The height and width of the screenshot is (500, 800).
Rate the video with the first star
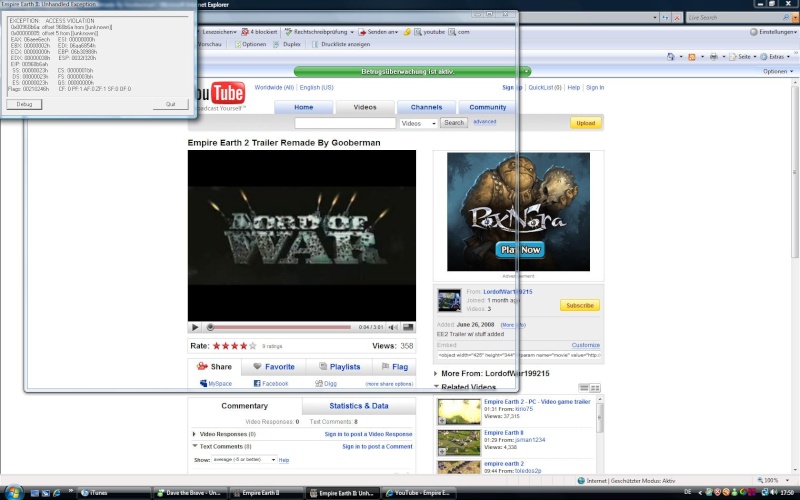pyautogui.click(x=216, y=346)
